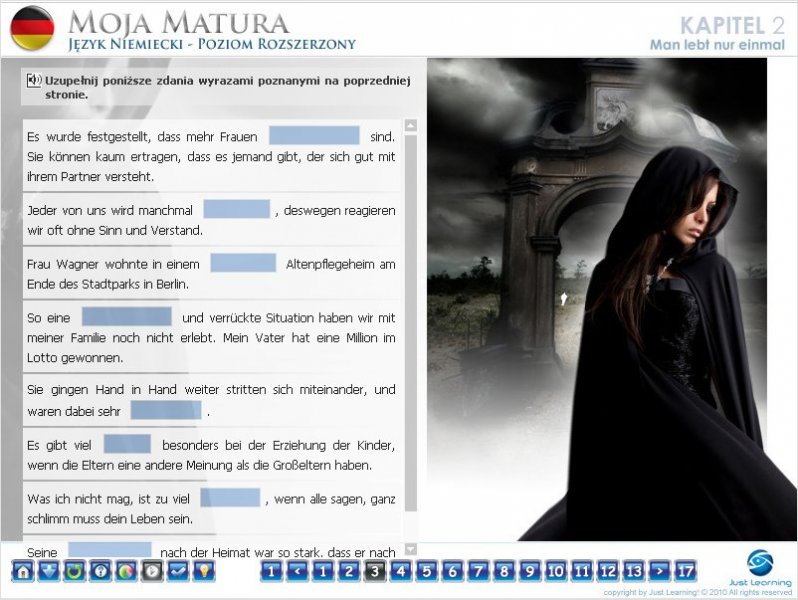Open page 2

tap(349, 571)
